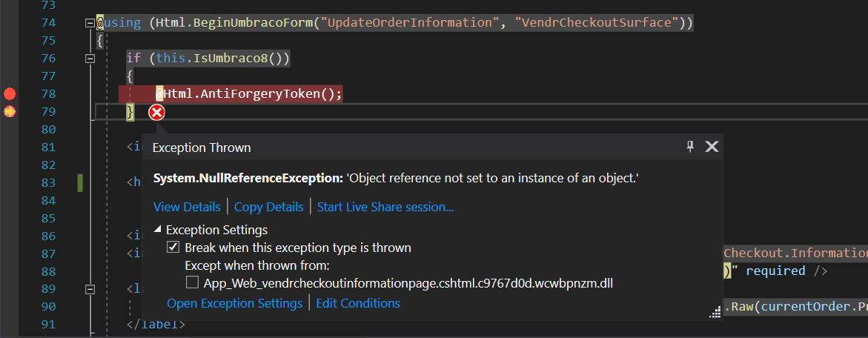This screenshot has height=338, width=868.
Task: Click the resize grip of exception popup
Action: coord(714,313)
